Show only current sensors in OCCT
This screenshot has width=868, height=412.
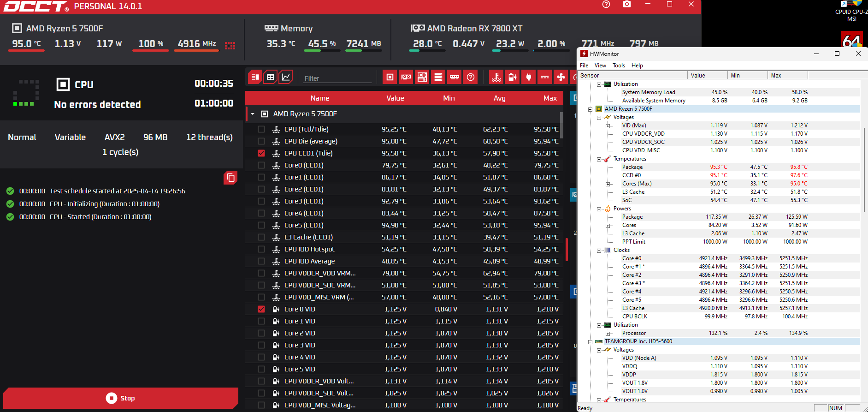tap(545, 77)
